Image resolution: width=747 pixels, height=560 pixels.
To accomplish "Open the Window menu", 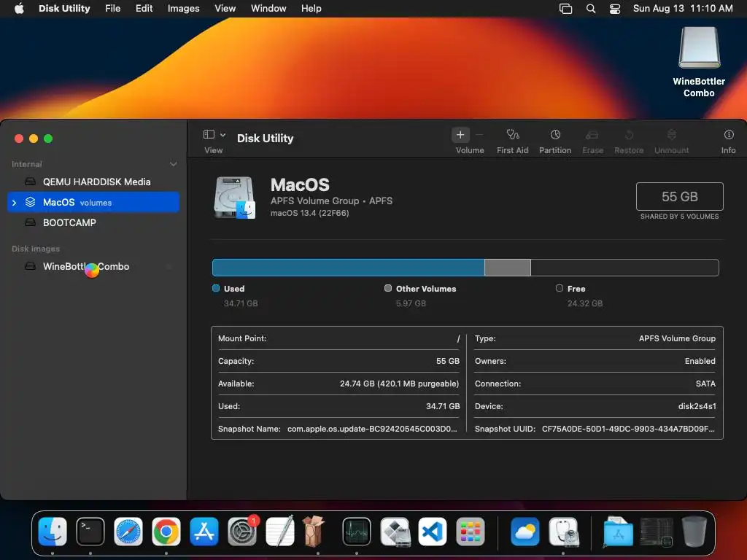I will 268,8.
